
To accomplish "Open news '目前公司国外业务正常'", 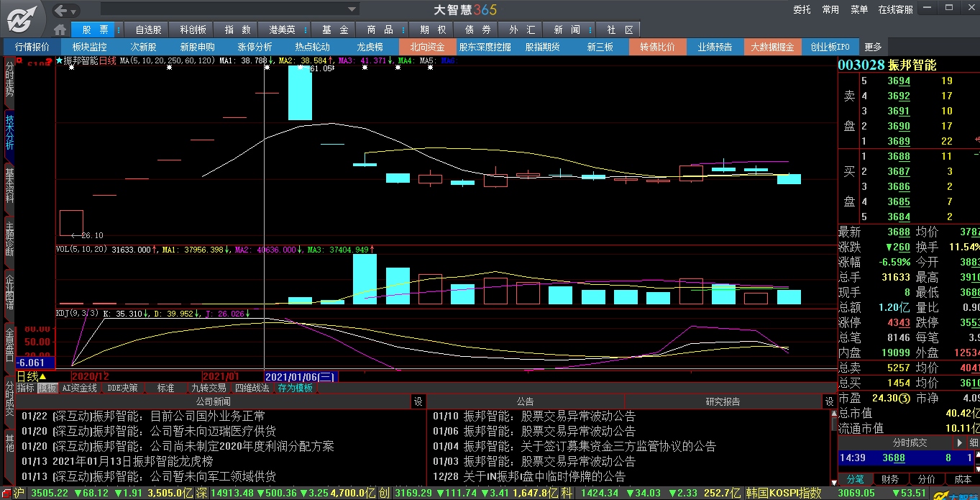I will tap(143, 416).
